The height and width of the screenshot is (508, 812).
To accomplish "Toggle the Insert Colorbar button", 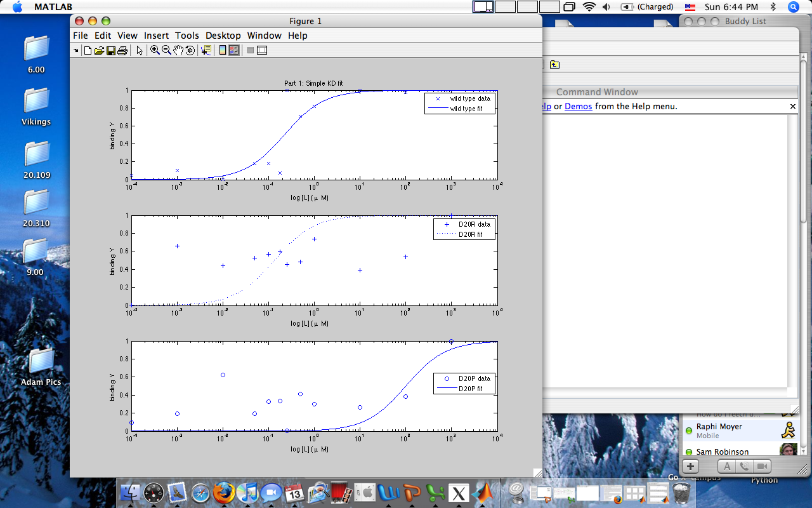I will pos(223,51).
